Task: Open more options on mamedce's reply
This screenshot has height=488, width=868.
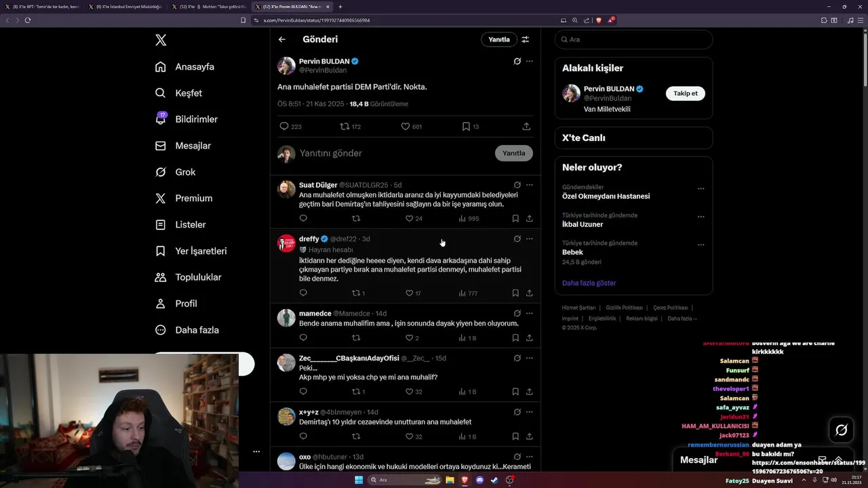Action: pos(530,313)
